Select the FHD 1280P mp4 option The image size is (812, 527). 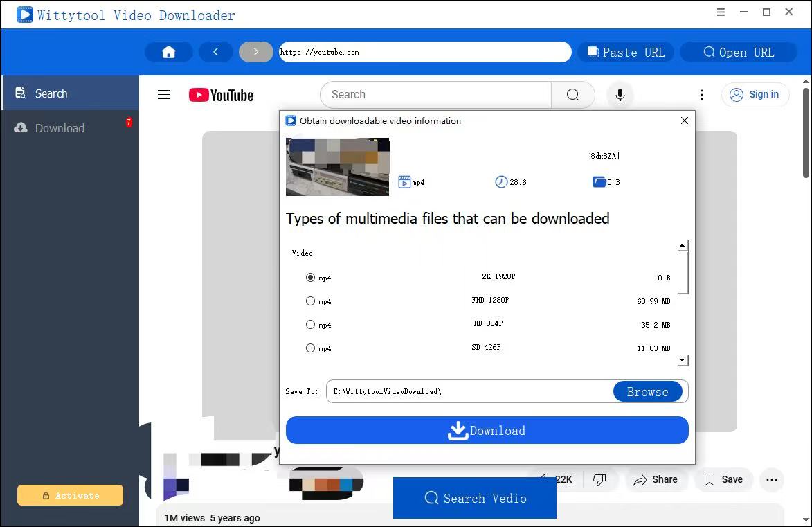[310, 301]
